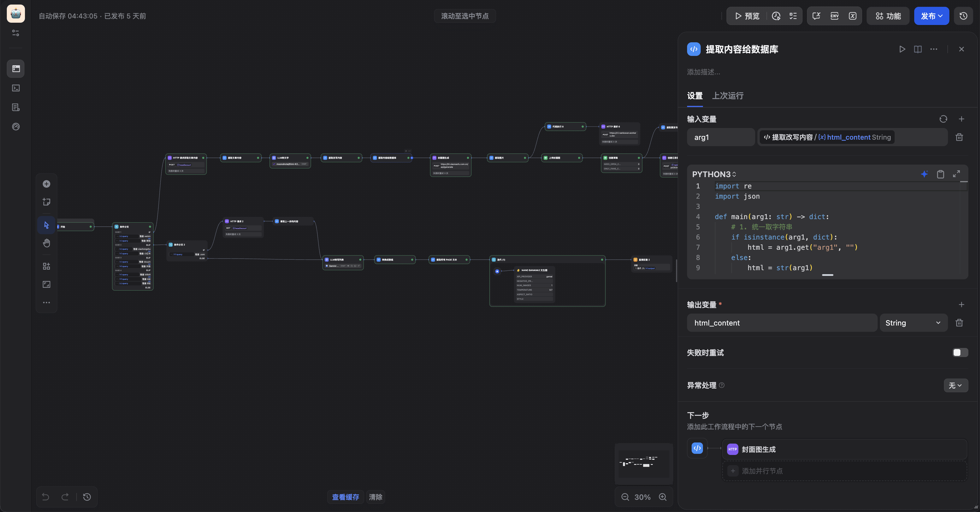Click the view cache button
This screenshot has width=980, height=512.
345,497
